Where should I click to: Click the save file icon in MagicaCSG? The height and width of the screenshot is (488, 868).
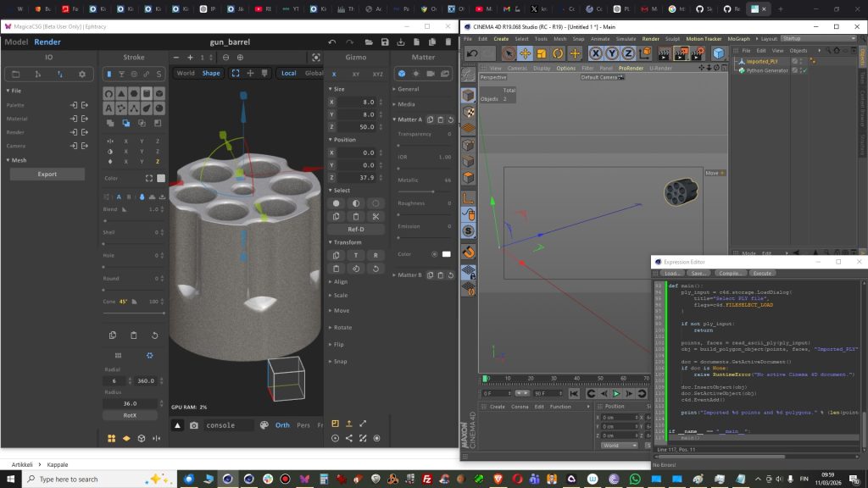[385, 42]
